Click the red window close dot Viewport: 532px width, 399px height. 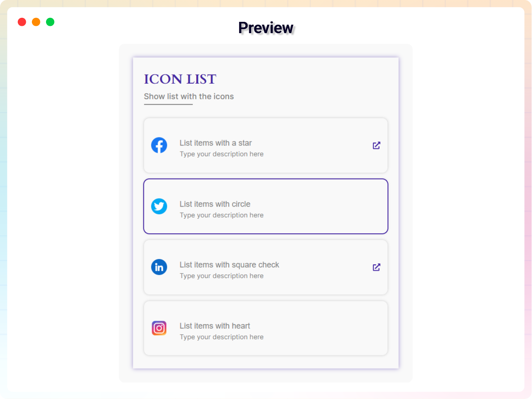click(x=22, y=22)
